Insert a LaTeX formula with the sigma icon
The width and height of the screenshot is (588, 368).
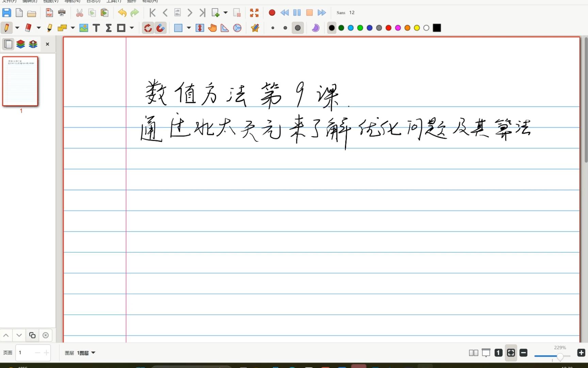109,28
